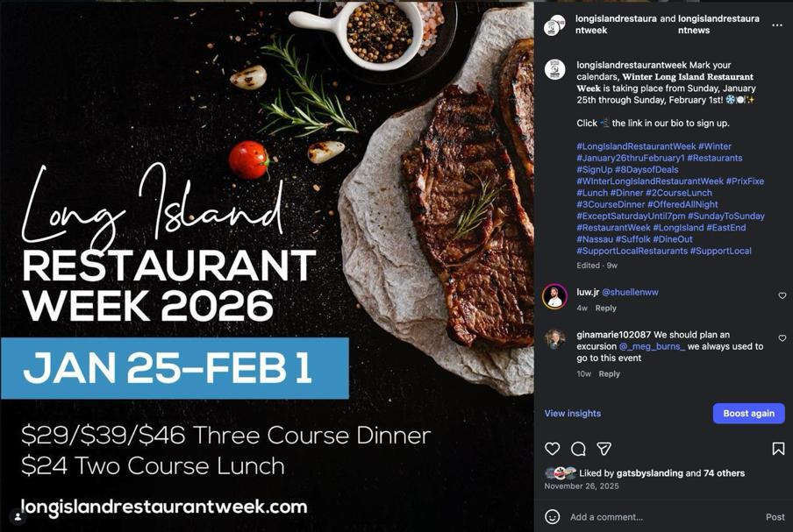
Task: Open the three-dot more options menu
Action: [777, 25]
